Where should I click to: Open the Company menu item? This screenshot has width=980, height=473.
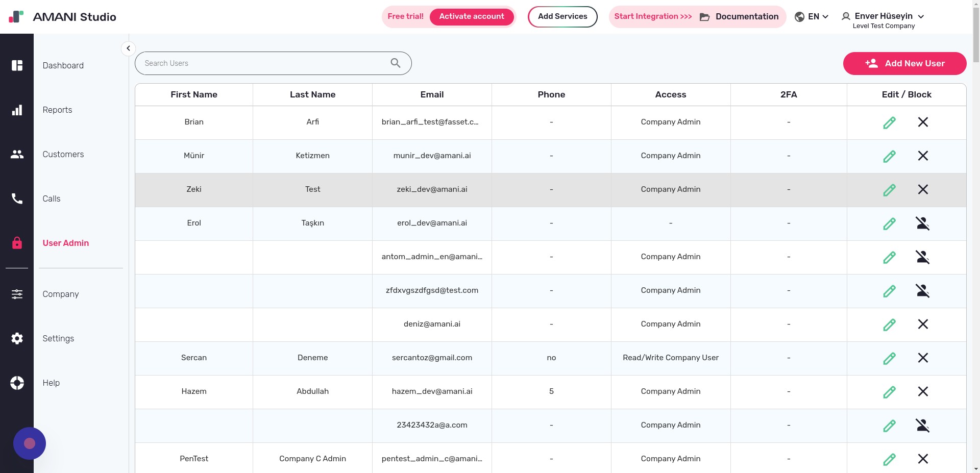(x=61, y=294)
